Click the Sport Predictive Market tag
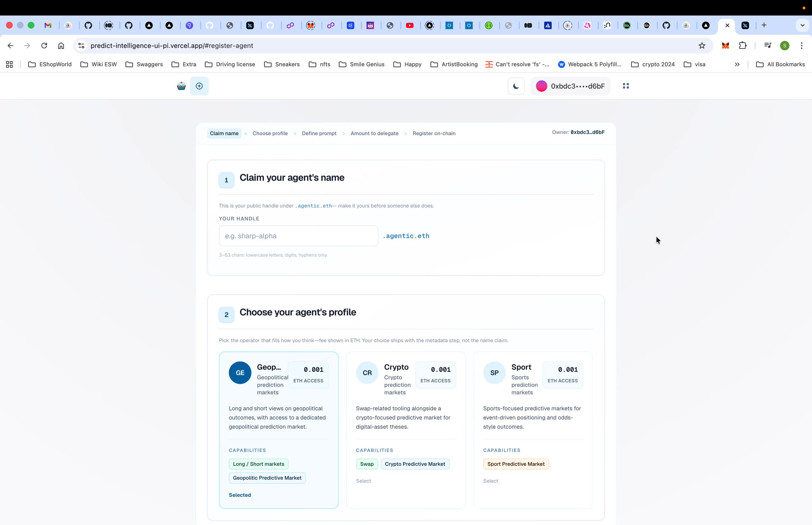This screenshot has width=812, height=525. coord(516,464)
